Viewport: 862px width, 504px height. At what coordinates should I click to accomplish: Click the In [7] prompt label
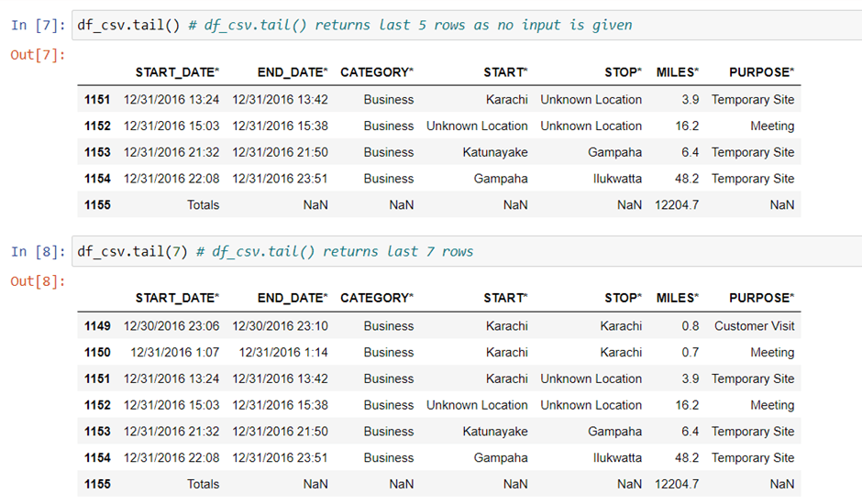pyautogui.click(x=38, y=26)
